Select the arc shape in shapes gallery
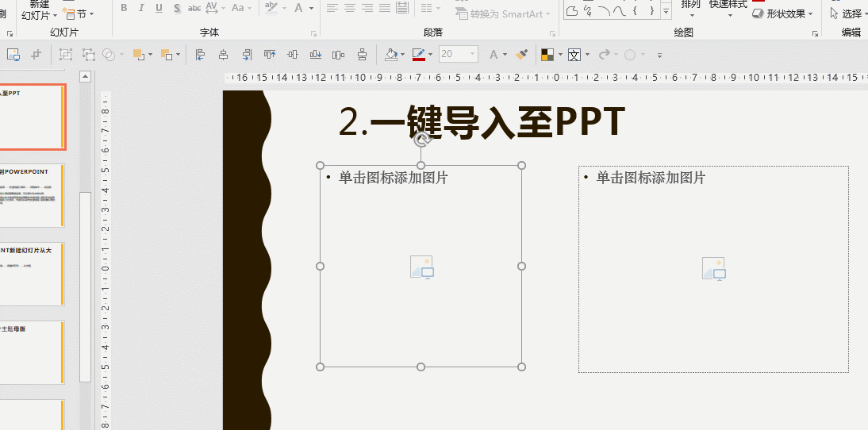Image resolution: width=868 pixels, height=430 pixels. click(x=605, y=11)
